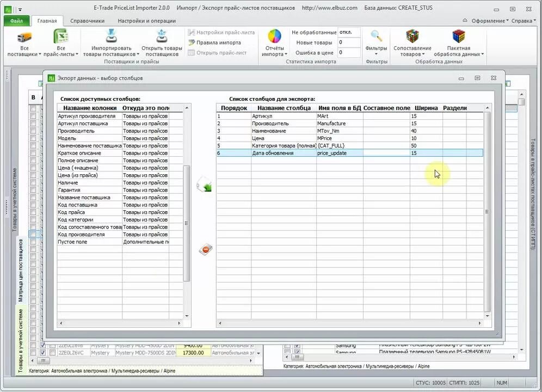Click the Ширина column header

tap(426, 108)
